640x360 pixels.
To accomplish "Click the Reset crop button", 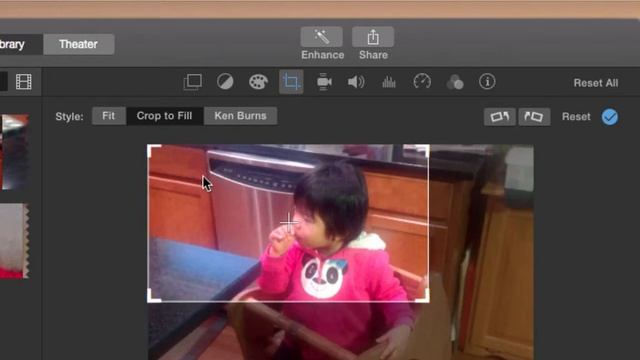I will [x=576, y=117].
